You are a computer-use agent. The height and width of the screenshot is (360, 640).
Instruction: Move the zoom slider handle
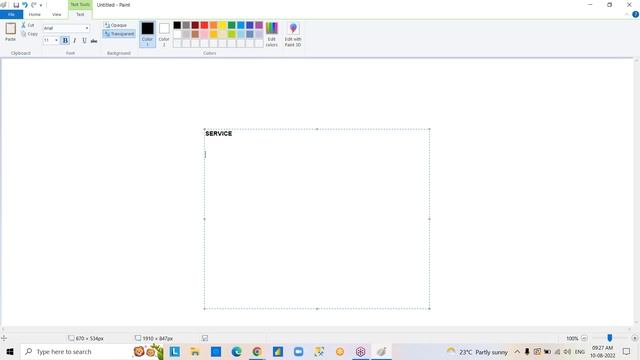pos(609,338)
